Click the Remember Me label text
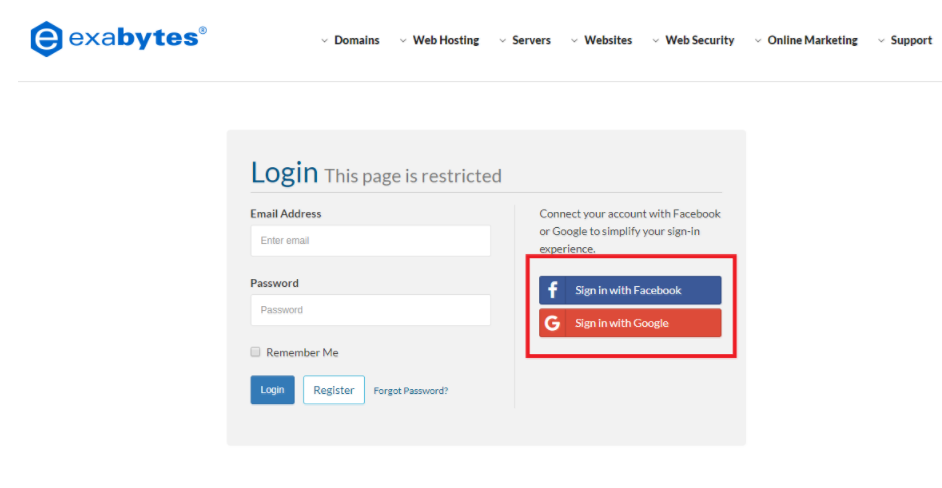942x488 pixels. pos(302,353)
